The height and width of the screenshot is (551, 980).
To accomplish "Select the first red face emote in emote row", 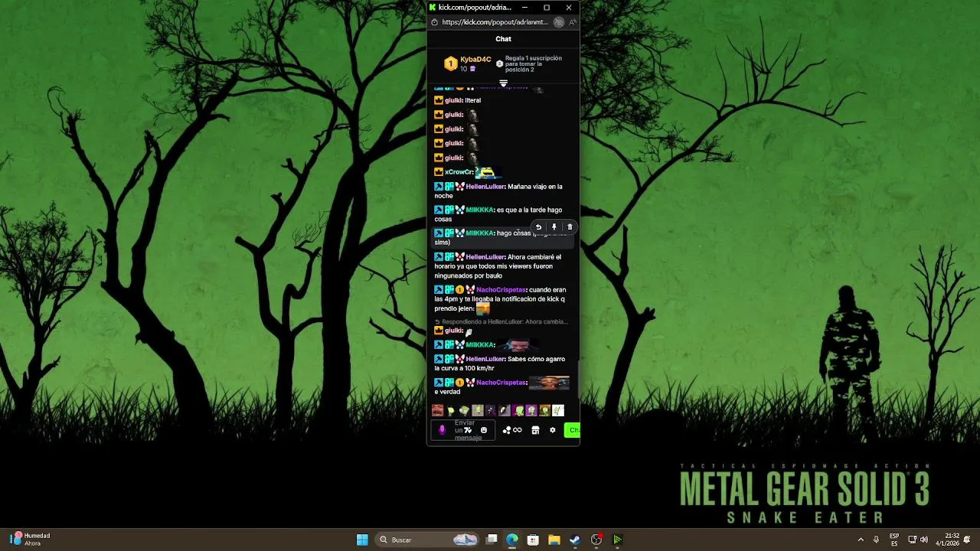I will 437,411.
